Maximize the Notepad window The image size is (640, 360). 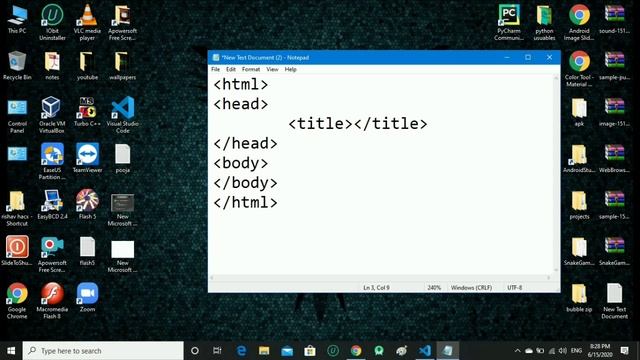point(528,58)
